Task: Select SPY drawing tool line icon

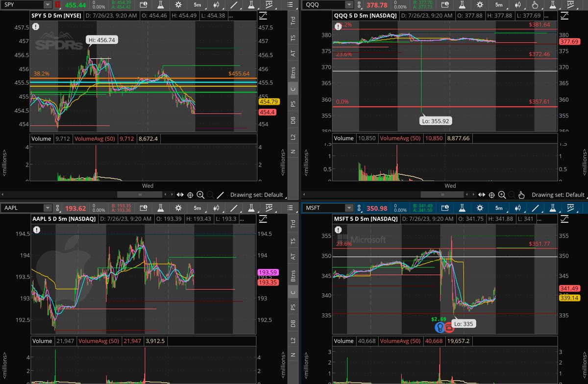Action: point(235,4)
